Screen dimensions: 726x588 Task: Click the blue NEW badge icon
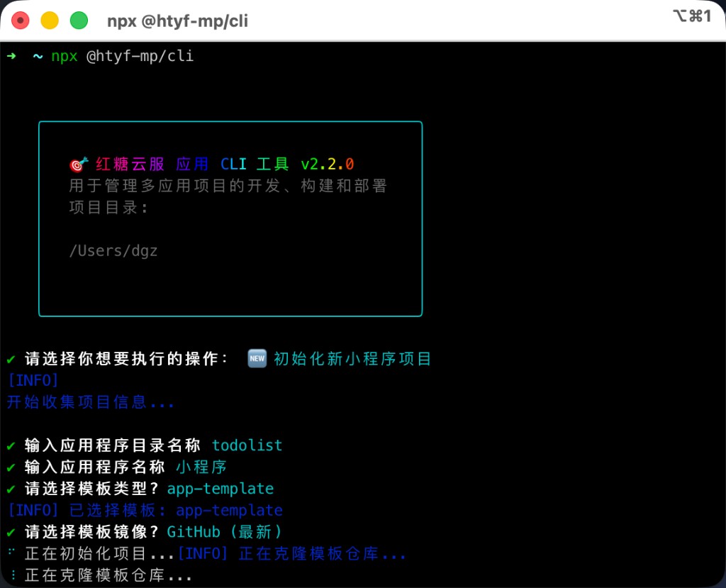[x=257, y=359]
